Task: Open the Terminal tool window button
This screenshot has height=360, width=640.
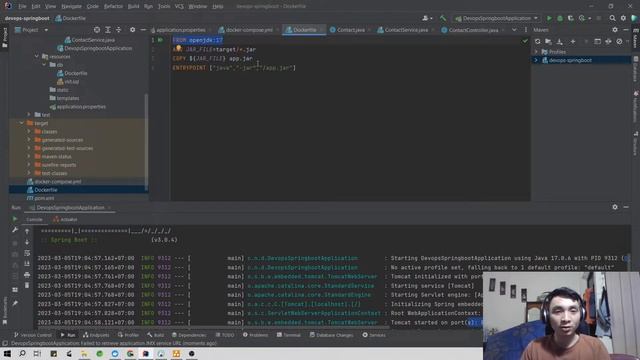Action: (x=289, y=335)
